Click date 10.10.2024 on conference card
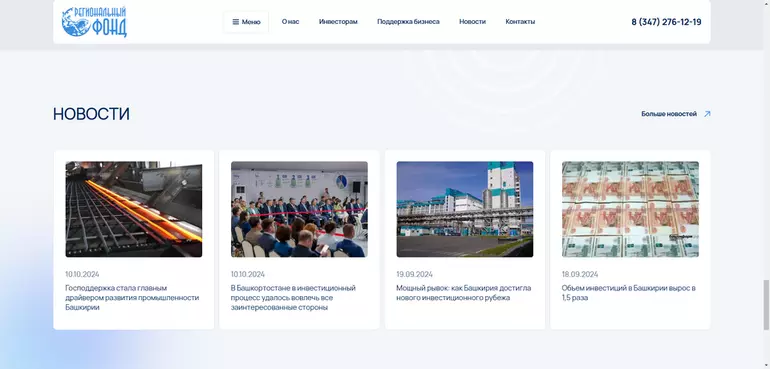770x369 pixels. pyautogui.click(x=248, y=274)
